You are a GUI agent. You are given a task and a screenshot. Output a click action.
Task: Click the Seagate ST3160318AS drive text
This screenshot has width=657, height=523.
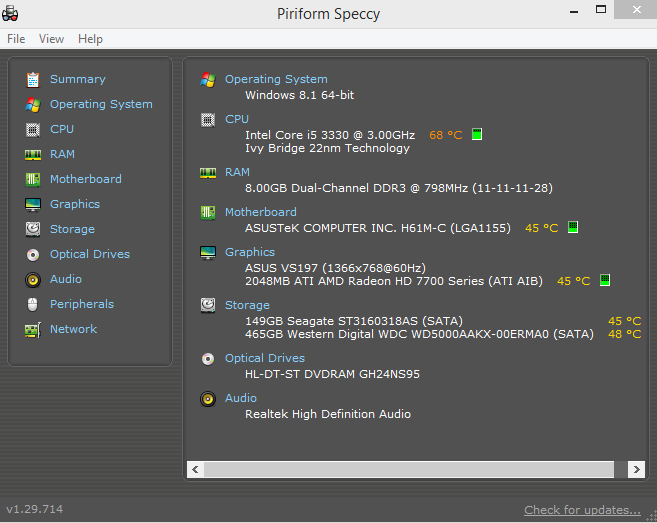354,321
